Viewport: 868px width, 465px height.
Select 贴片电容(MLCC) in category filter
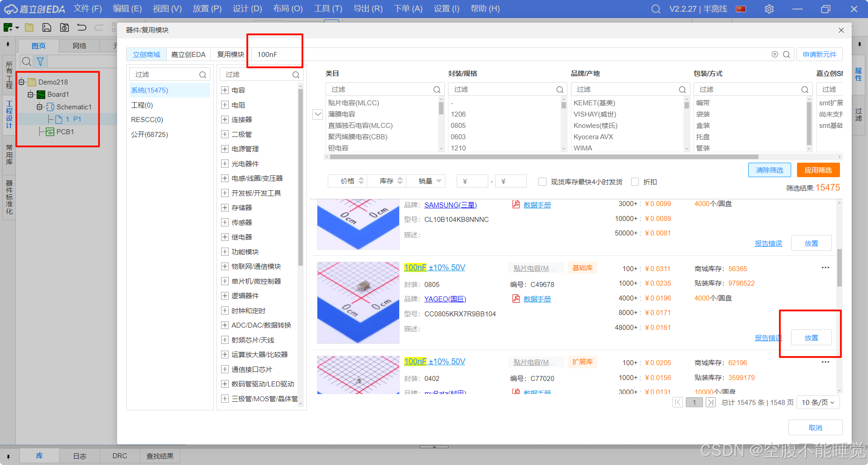pyautogui.click(x=354, y=103)
